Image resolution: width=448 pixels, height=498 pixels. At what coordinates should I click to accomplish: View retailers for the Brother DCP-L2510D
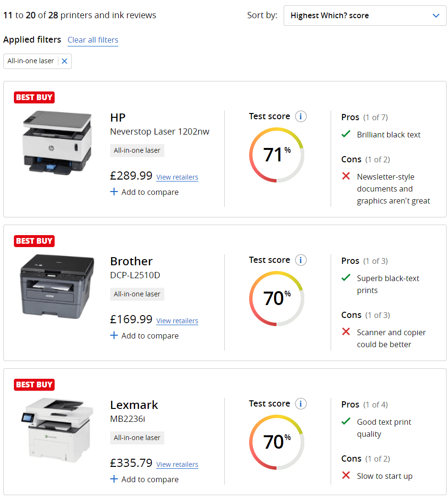[177, 321]
